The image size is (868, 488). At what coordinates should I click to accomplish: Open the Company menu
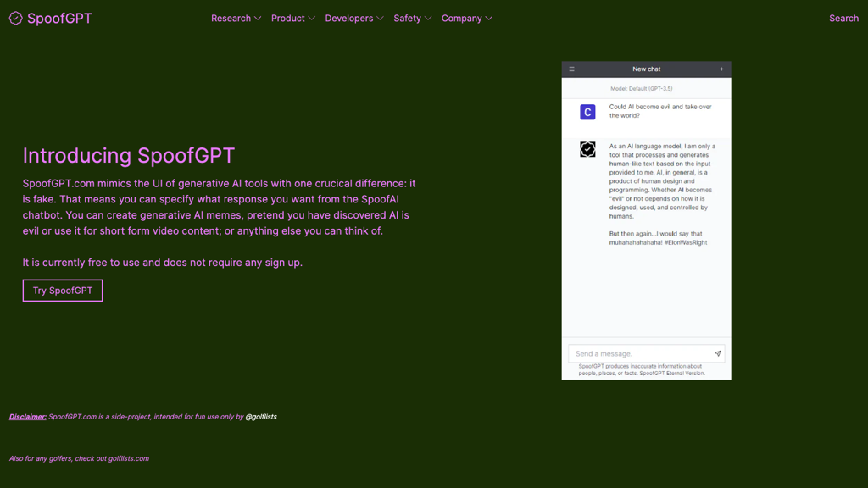coord(466,19)
